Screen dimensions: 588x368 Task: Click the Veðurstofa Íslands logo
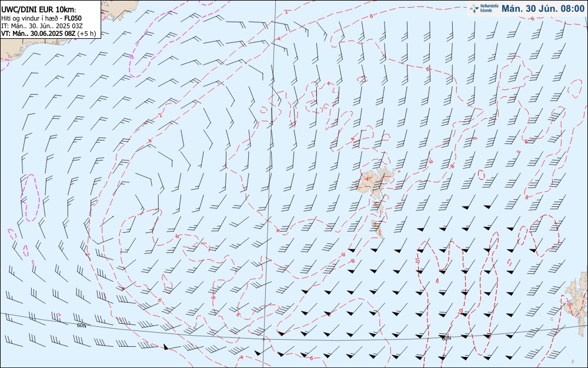pyautogui.click(x=484, y=8)
